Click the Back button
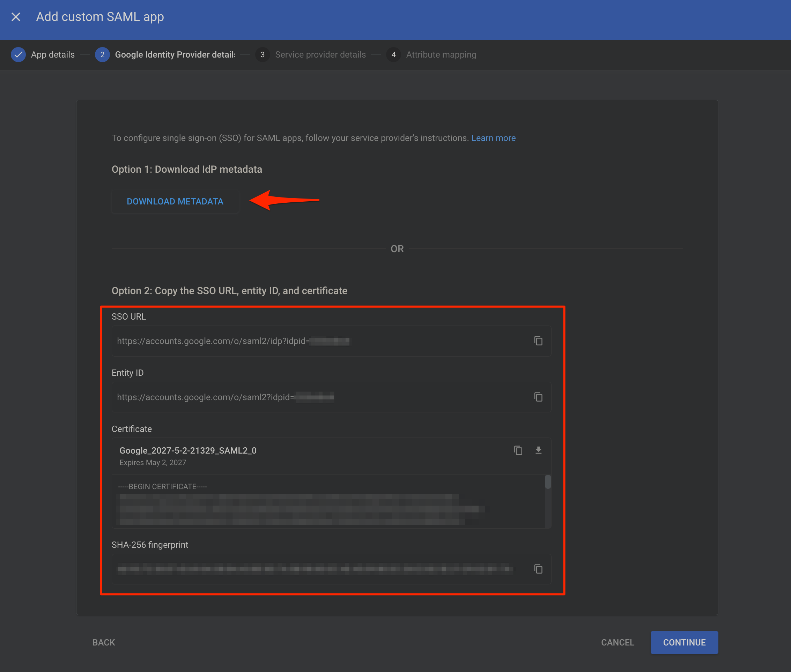The width and height of the screenshot is (791, 672). 104,642
